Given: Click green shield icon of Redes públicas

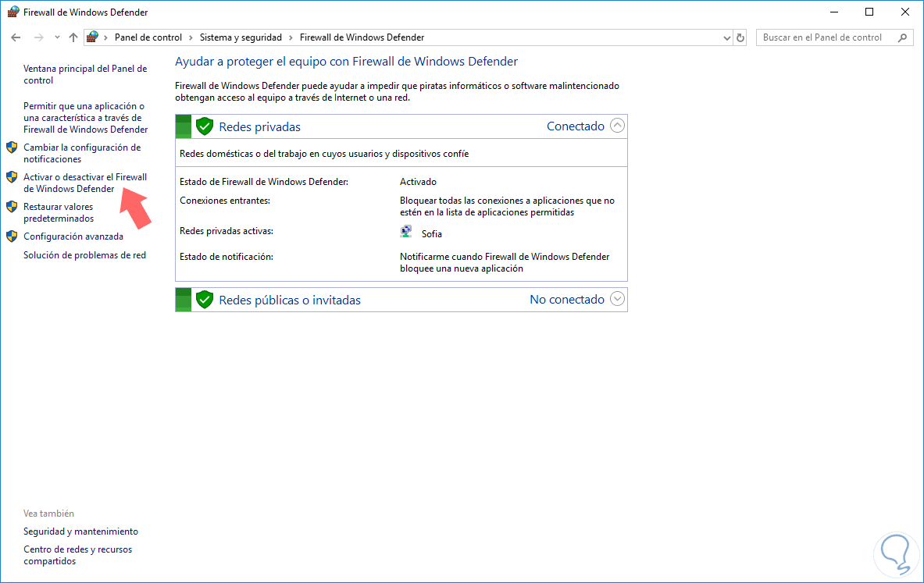Looking at the screenshot, I should 205,299.
